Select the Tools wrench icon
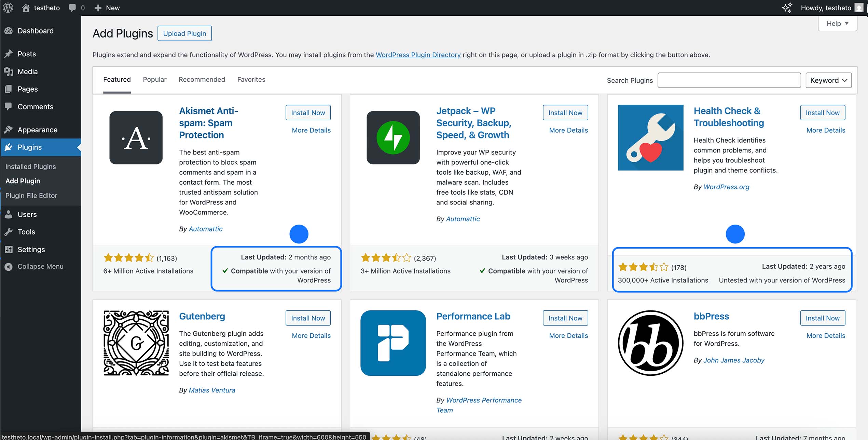The width and height of the screenshot is (868, 440). point(9,232)
